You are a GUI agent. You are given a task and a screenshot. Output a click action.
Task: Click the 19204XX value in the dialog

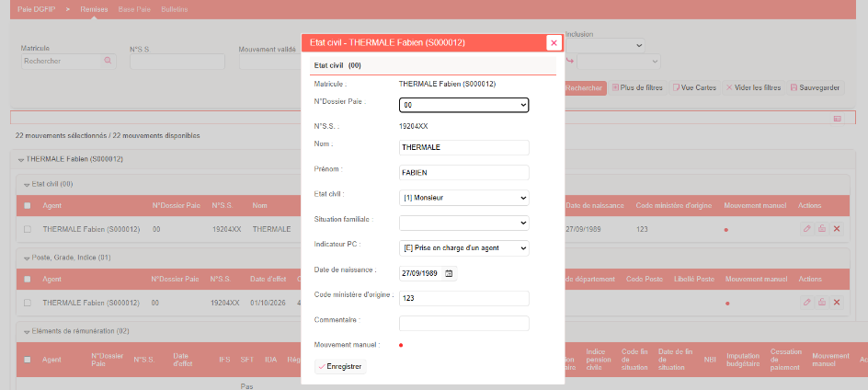pyautogui.click(x=414, y=126)
